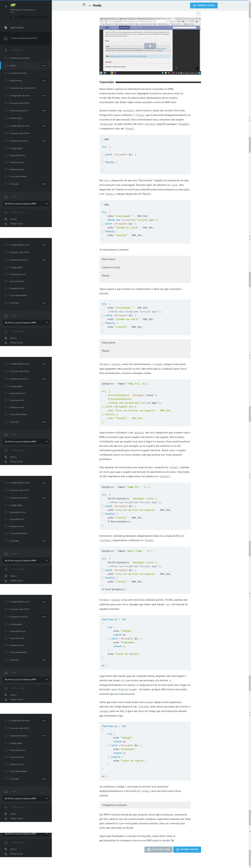Click the Fórum chat icon in sidebar

pyautogui.click(x=6, y=219)
